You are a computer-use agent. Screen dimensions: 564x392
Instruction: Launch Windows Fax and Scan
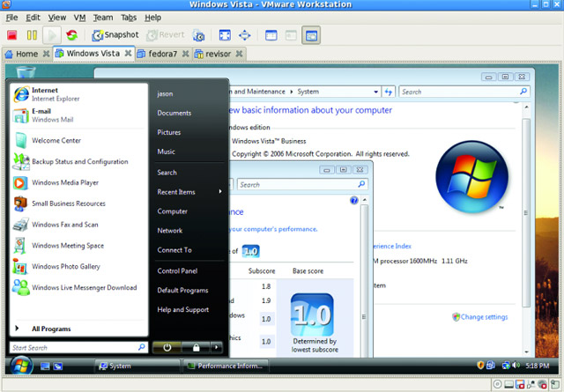click(78, 225)
